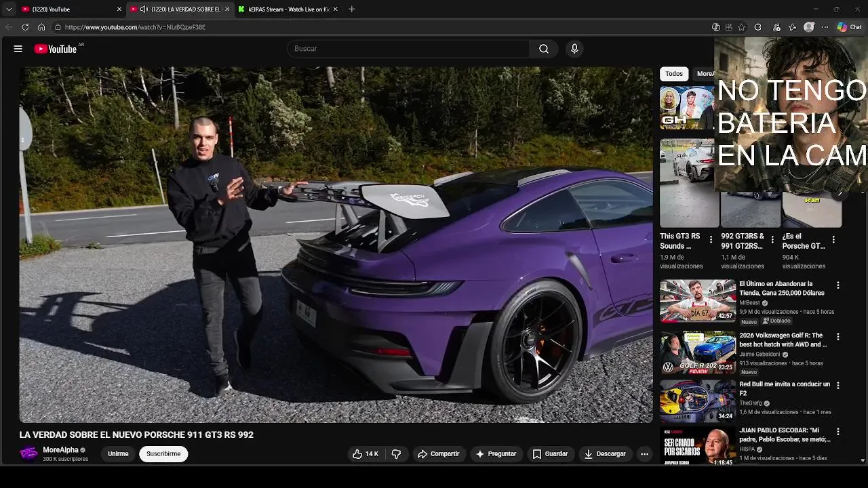The height and width of the screenshot is (488, 868).
Task: Open the MoreAlpha channel name link
Action: coord(60,450)
